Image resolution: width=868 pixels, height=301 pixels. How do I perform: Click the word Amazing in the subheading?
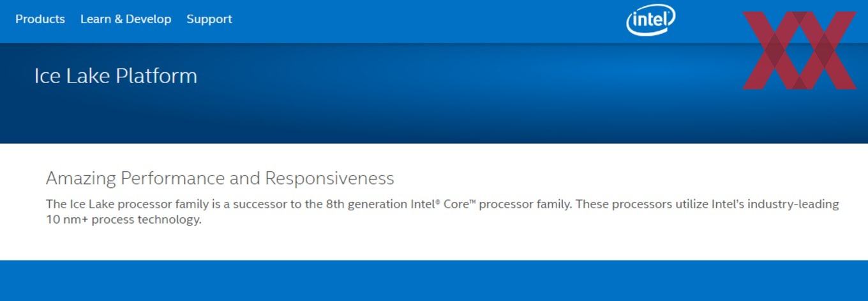pyautogui.click(x=81, y=179)
